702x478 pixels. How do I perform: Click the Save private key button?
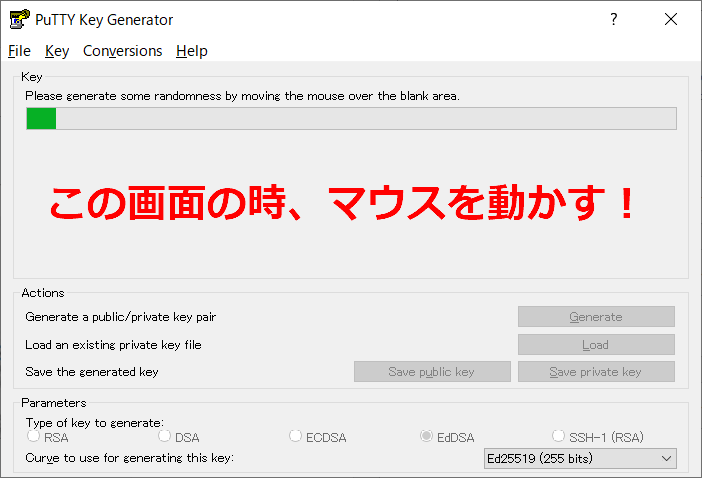pos(596,371)
